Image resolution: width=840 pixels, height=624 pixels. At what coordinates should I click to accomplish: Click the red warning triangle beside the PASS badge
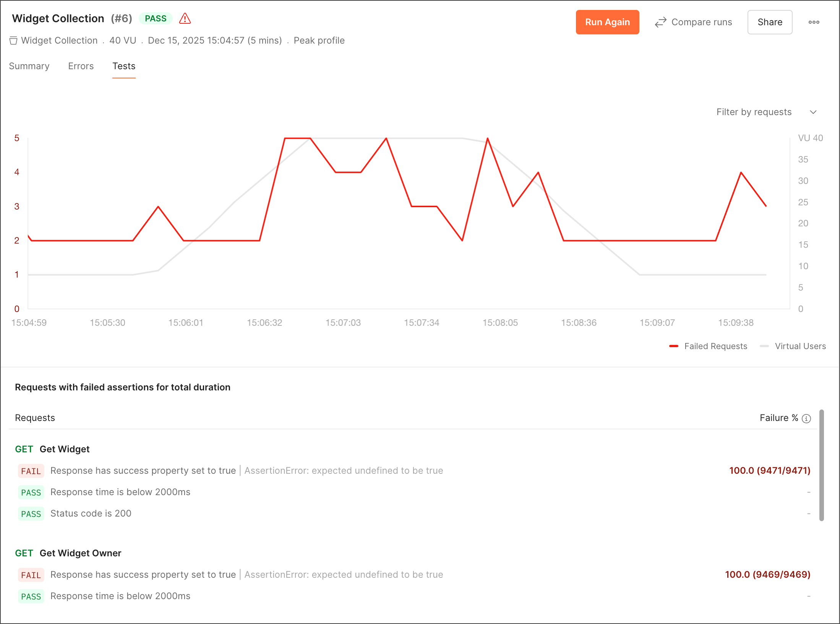pos(185,18)
